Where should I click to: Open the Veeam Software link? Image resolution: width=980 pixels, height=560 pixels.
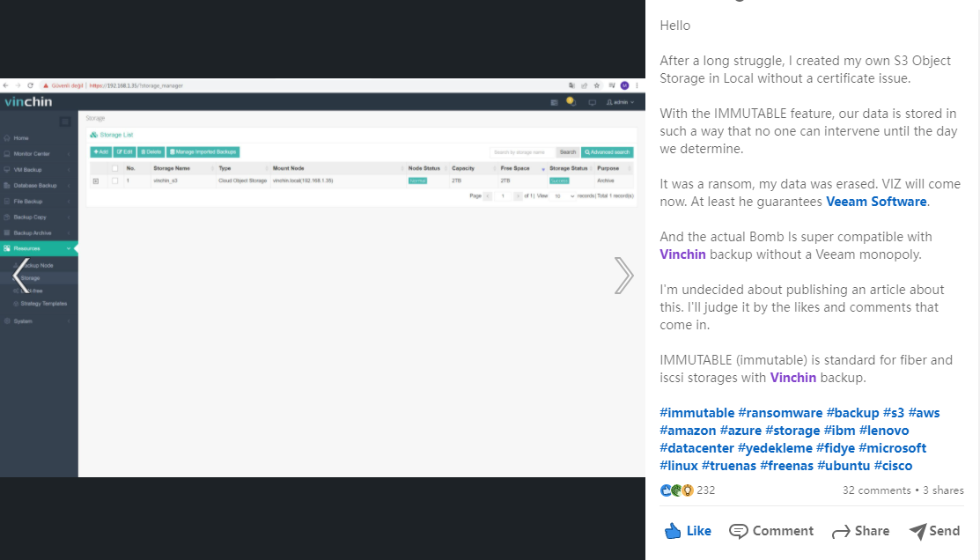click(x=875, y=202)
